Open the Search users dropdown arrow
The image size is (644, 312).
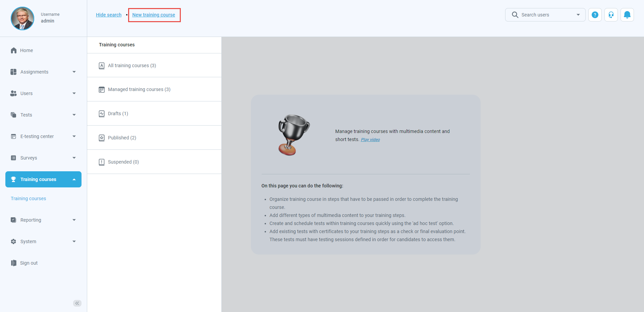[578, 15]
